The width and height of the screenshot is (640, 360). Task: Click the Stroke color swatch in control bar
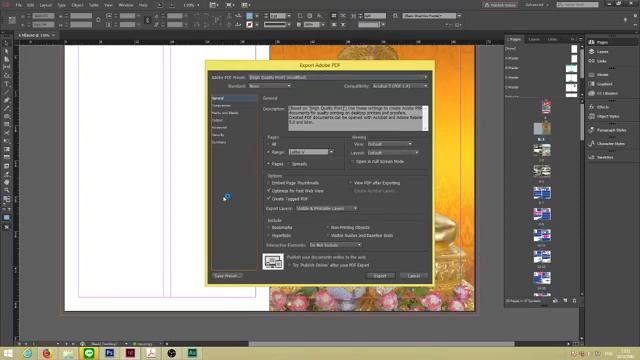click(x=249, y=24)
